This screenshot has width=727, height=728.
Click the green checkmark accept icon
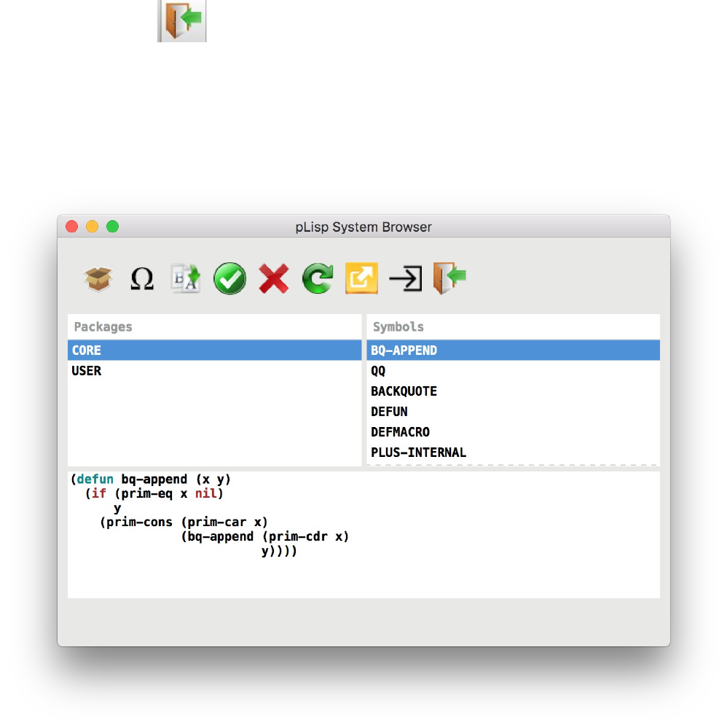229,278
